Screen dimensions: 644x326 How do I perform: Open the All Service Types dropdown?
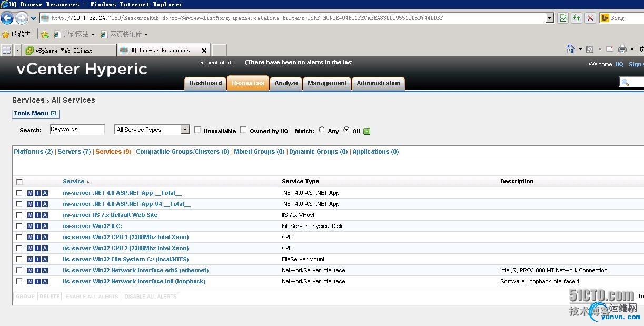click(152, 130)
